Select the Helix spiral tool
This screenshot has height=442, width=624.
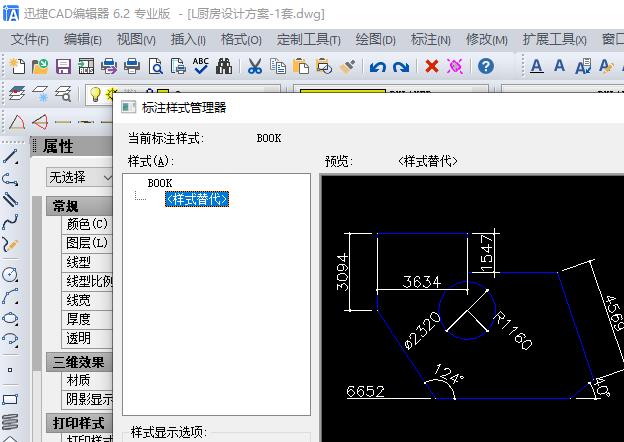(10, 421)
